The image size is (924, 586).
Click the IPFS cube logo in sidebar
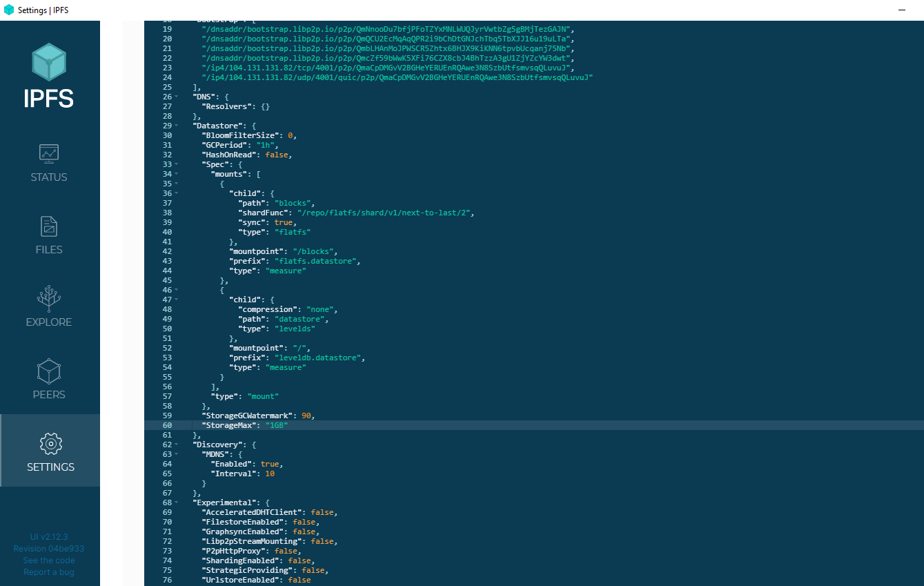click(49, 62)
